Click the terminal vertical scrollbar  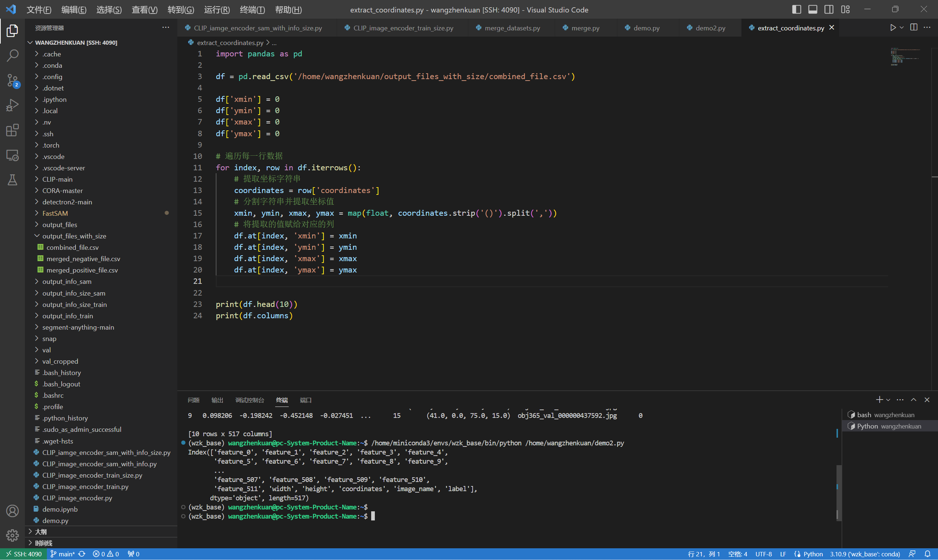(839, 493)
